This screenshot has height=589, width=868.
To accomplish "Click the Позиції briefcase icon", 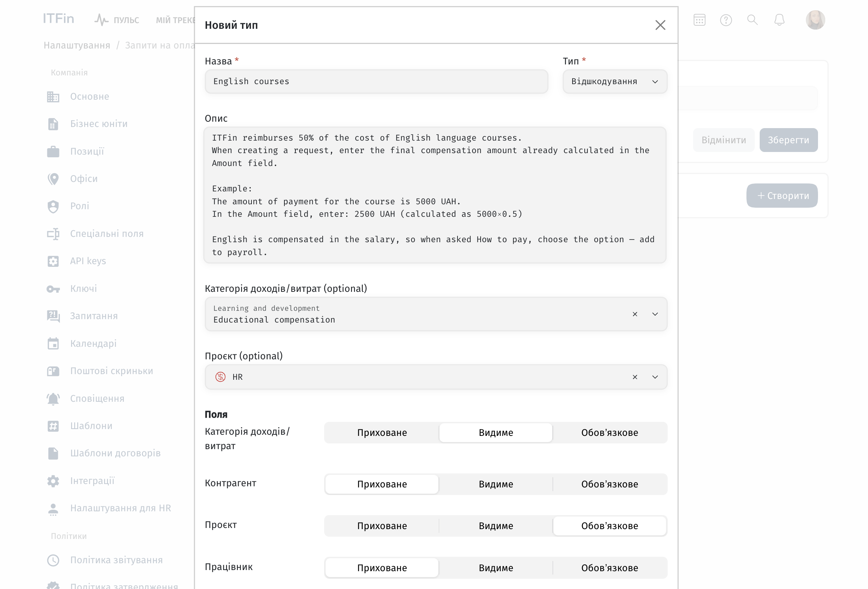I will point(53,151).
